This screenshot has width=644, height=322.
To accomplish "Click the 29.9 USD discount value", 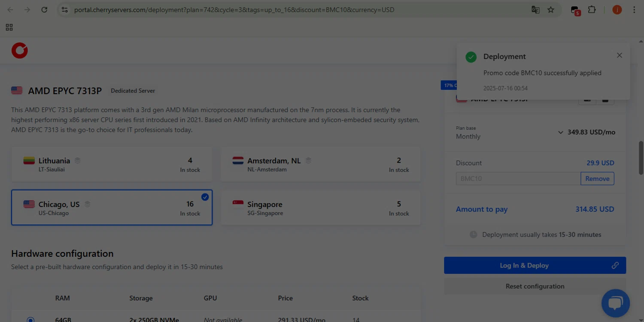I will pyautogui.click(x=600, y=163).
